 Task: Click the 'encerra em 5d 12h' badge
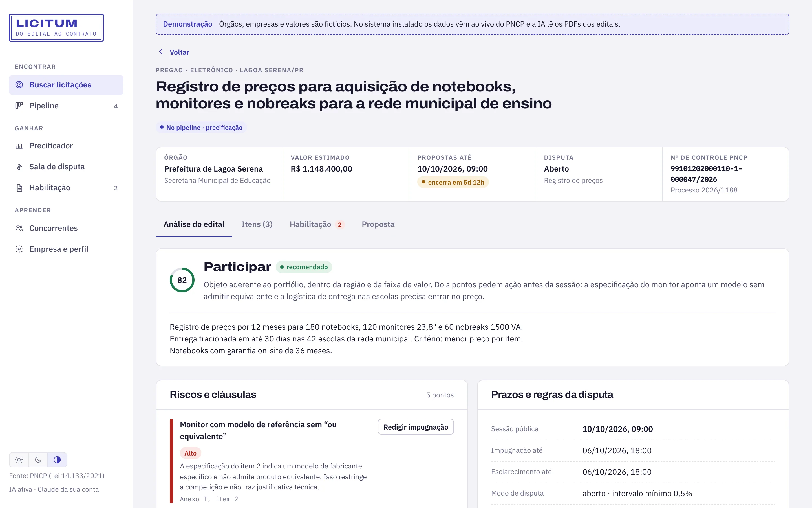(453, 182)
